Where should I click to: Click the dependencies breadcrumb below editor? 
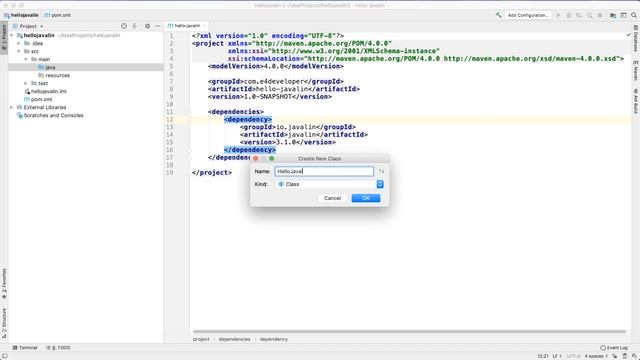(x=234, y=339)
